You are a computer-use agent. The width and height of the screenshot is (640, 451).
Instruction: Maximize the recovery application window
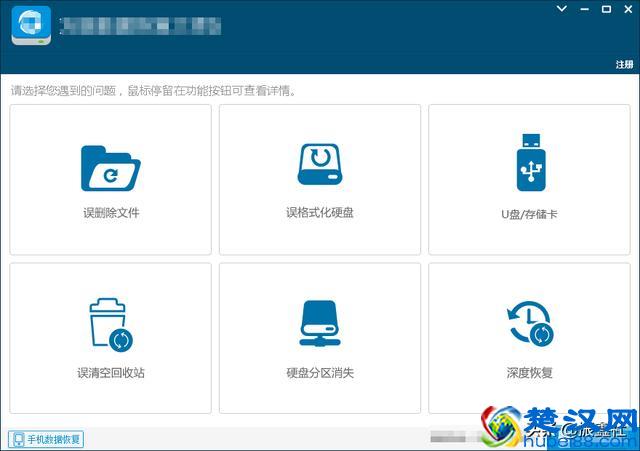click(605, 9)
